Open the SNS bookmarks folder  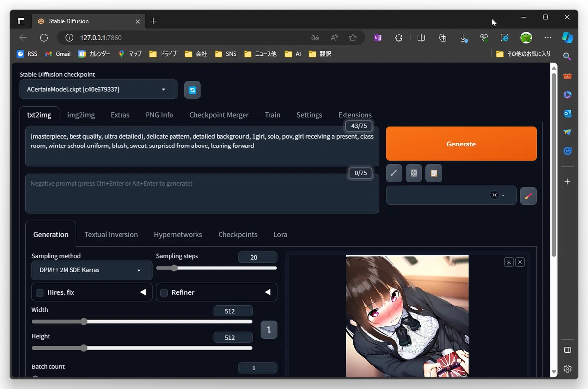[225, 54]
